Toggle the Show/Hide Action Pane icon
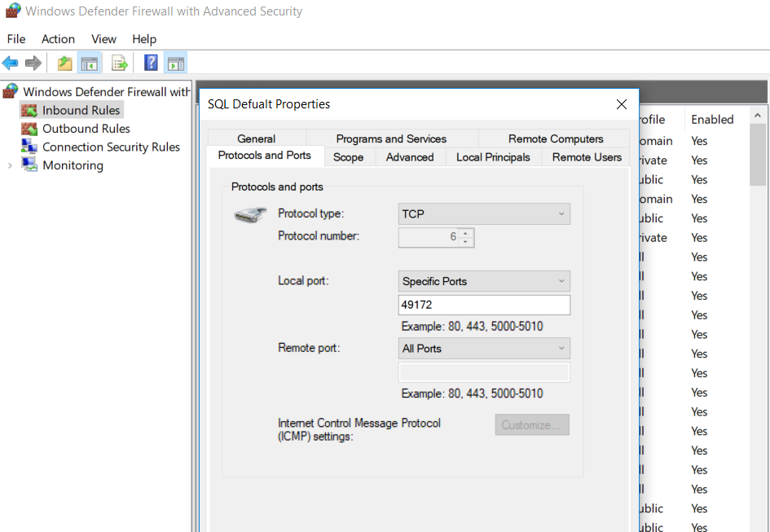770x532 pixels. click(175, 63)
